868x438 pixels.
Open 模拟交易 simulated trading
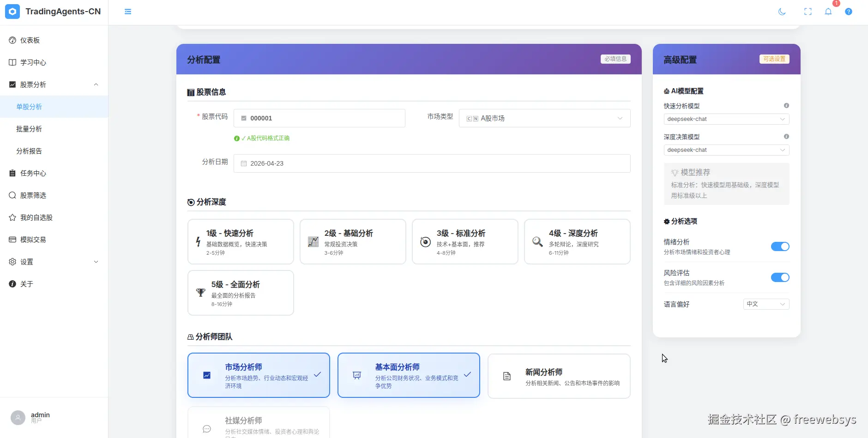32,240
